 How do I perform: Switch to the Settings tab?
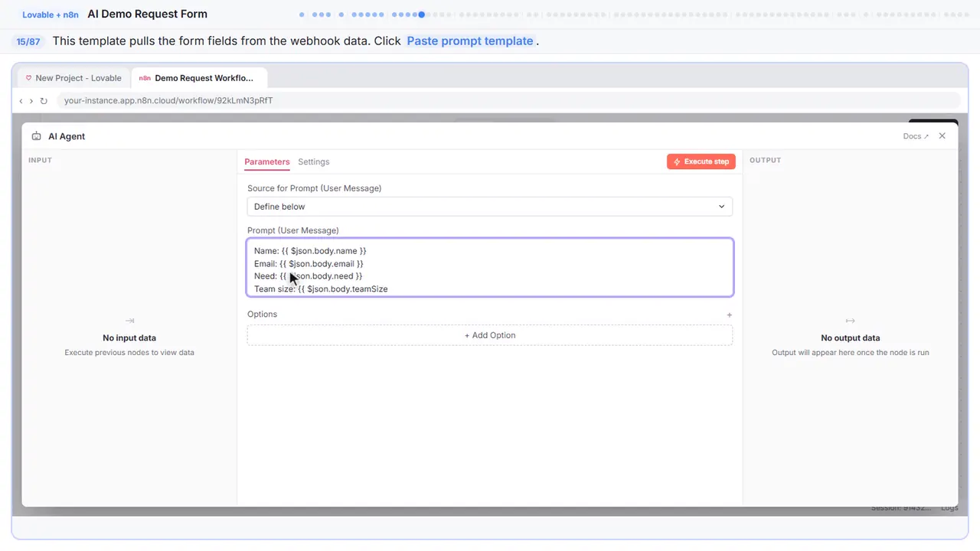click(x=314, y=161)
